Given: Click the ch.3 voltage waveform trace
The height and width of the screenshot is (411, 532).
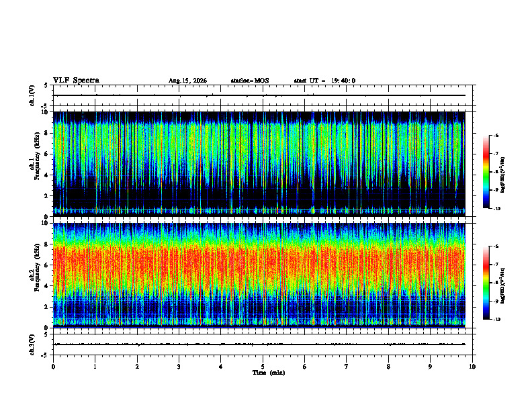Looking at the screenshot, I should (x=259, y=345).
